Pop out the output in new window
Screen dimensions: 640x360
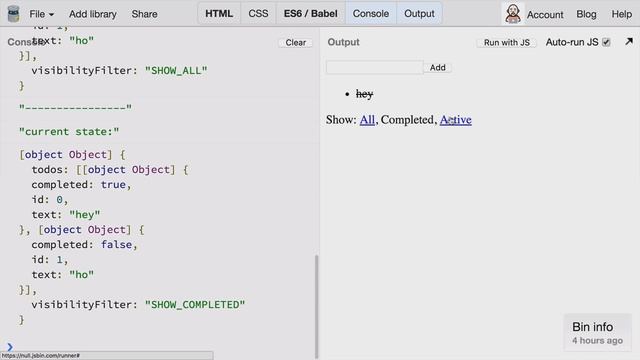[x=629, y=42]
